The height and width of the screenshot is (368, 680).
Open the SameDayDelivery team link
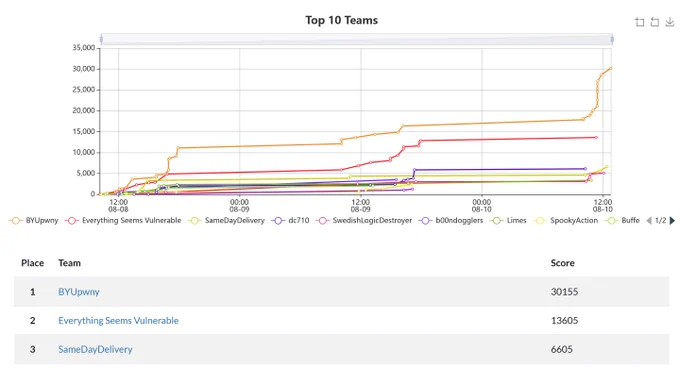[95, 349]
